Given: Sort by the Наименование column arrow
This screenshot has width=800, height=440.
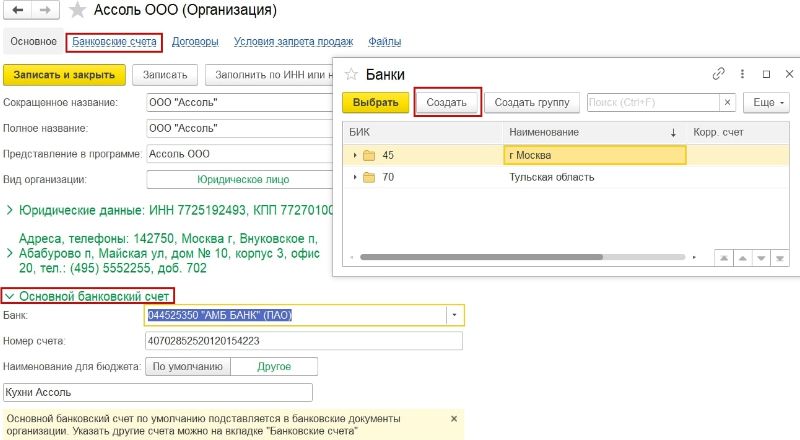Looking at the screenshot, I should click(673, 133).
